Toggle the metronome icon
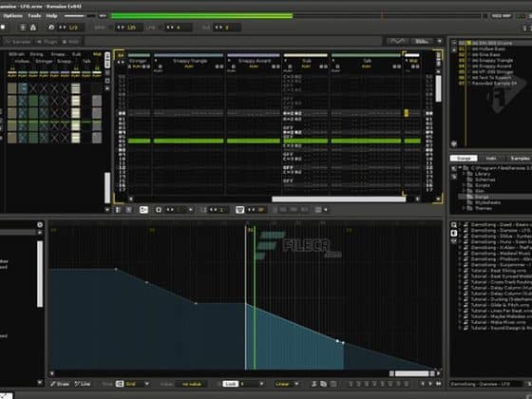Screen dimensions: 532x399 (x=33, y=28)
